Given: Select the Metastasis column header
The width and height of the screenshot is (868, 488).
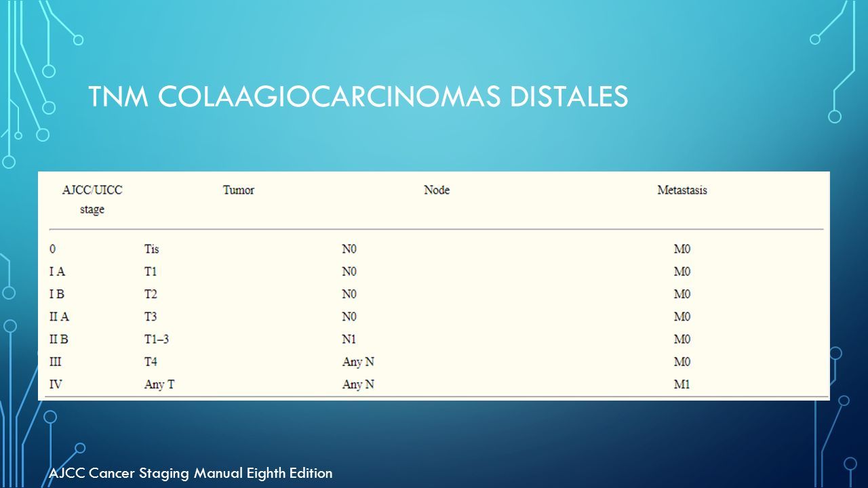Looking at the screenshot, I should (682, 190).
